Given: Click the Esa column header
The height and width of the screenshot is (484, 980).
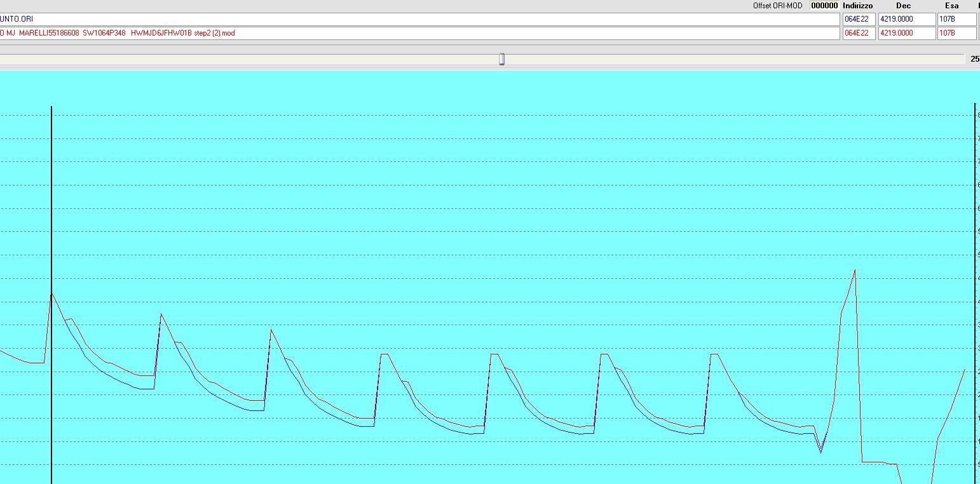Looking at the screenshot, I should click(951, 6).
